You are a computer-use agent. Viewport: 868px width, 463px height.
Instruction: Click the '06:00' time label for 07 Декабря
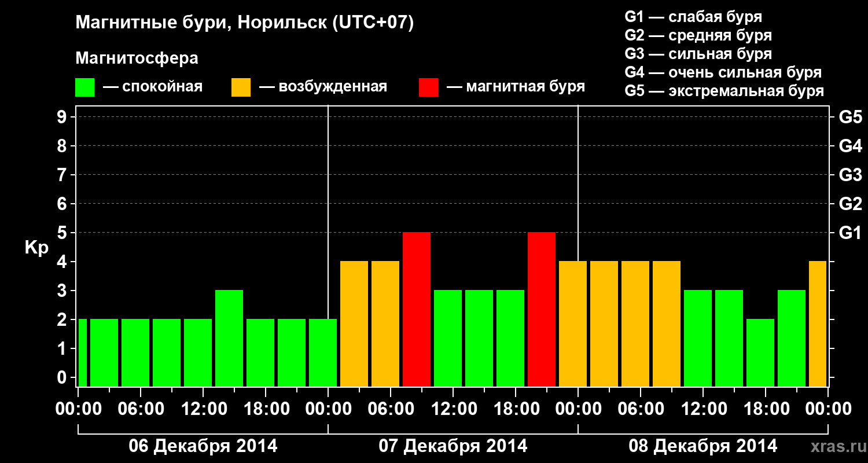391,409
